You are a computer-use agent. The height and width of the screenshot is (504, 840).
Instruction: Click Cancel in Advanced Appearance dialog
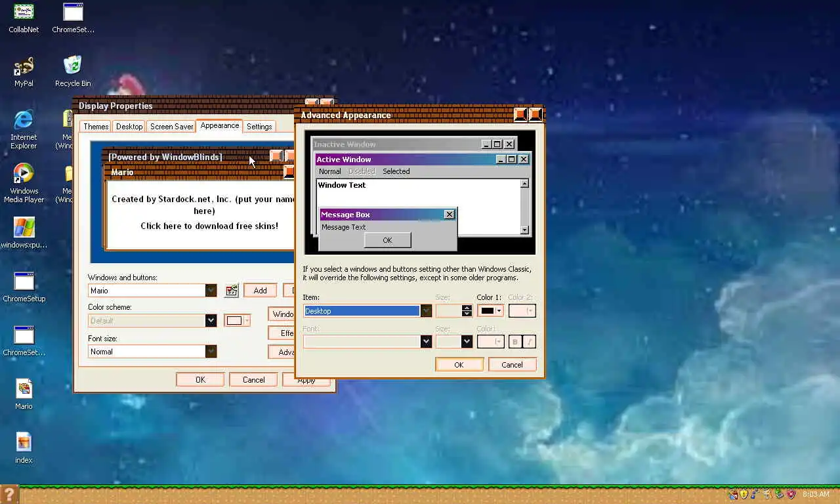tap(512, 365)
